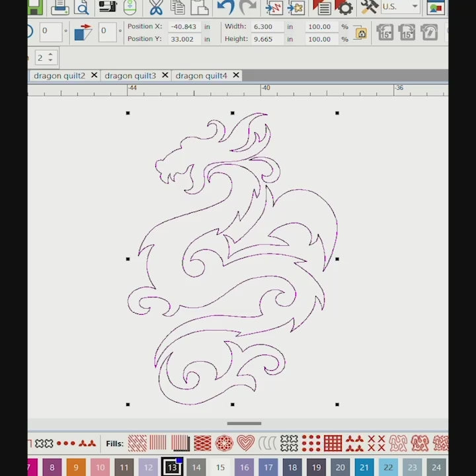Click the Copy documents icon
The height and width of the screenshot is (476, 476).
coord(178,7)
